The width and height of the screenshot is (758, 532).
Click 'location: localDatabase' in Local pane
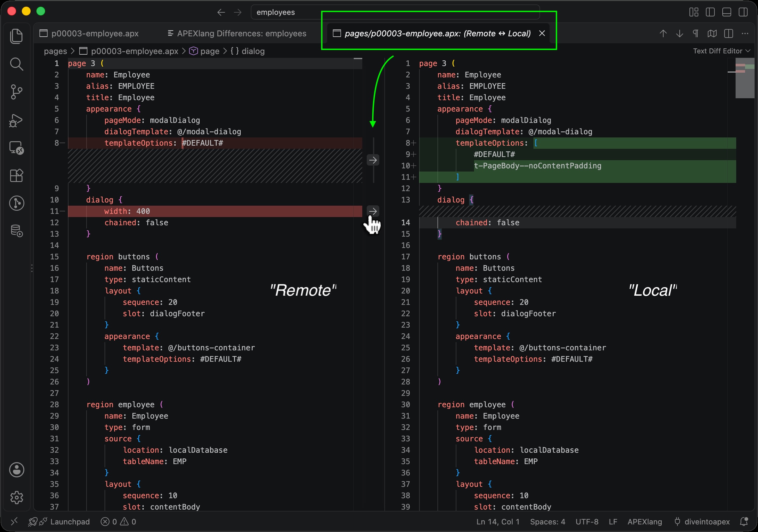(x=526, y=450)
